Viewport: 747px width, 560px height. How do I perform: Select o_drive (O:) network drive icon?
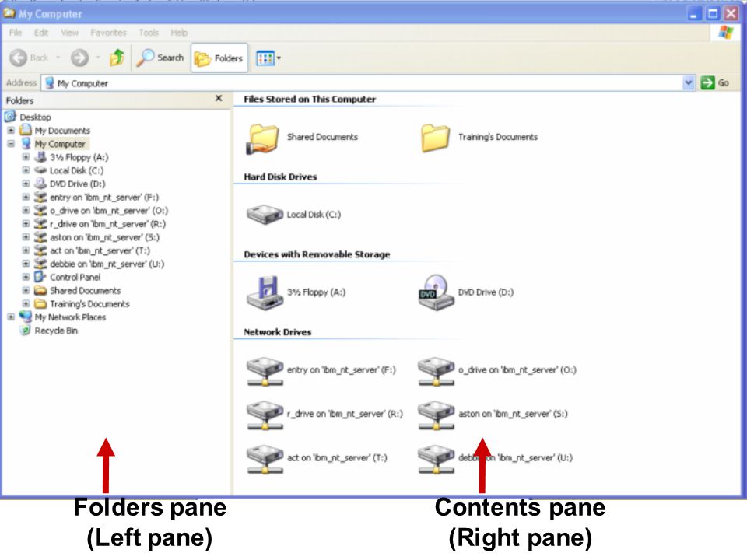point(436,371)
